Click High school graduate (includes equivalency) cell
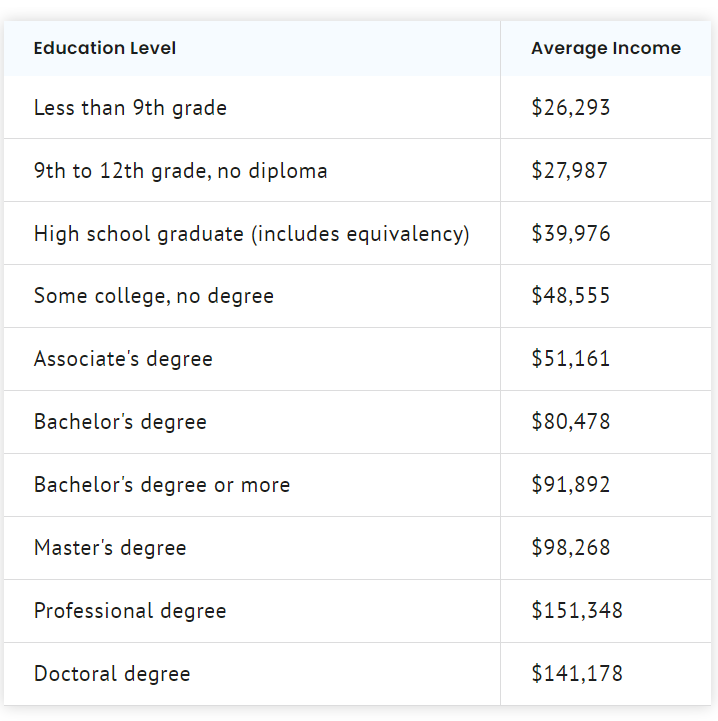The image size is (718, 721). coord(252,234)
